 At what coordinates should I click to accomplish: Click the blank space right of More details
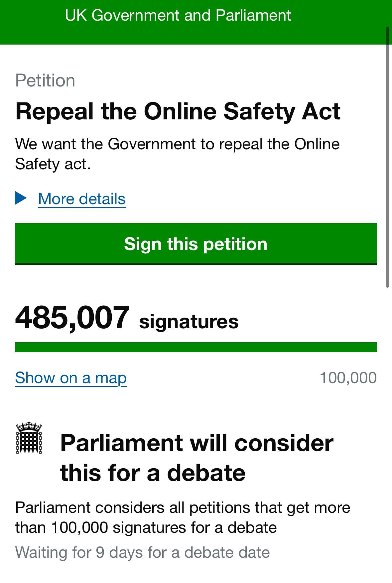(249, 199)
